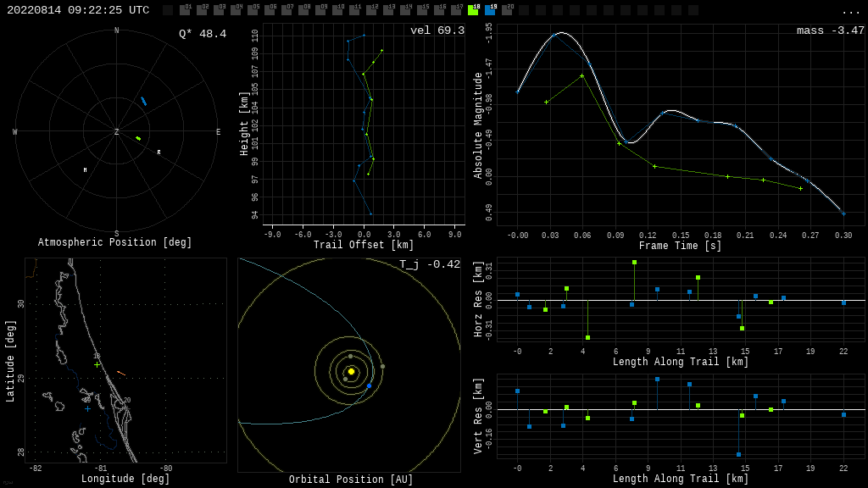
Task: Click the blue cross station marker on map
Action: (x=87, y=409)
